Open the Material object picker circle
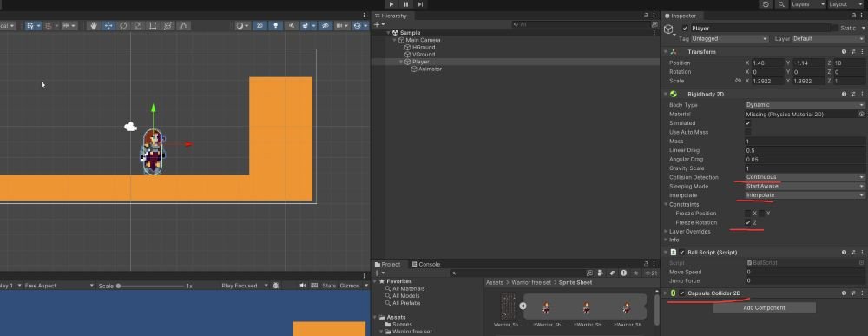Viewport: 868px width, 336px height. pyautogui.click(x=861, y=114)
